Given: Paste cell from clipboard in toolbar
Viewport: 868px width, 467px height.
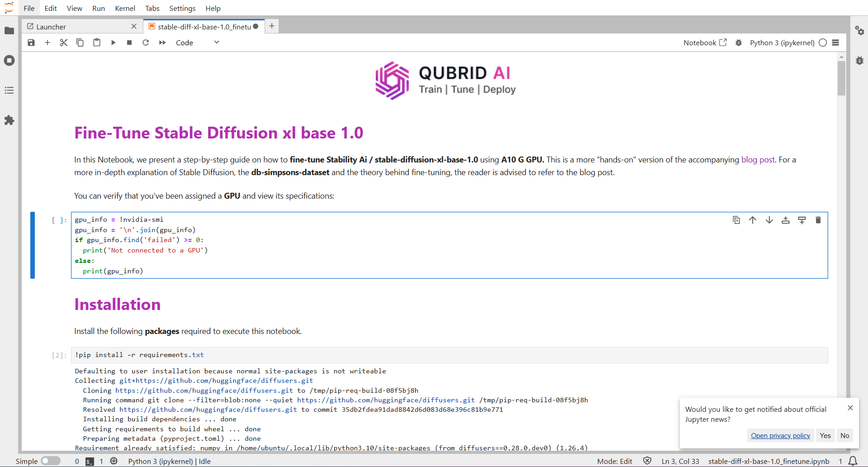Looking at the screenshot, I should (97, 43).
